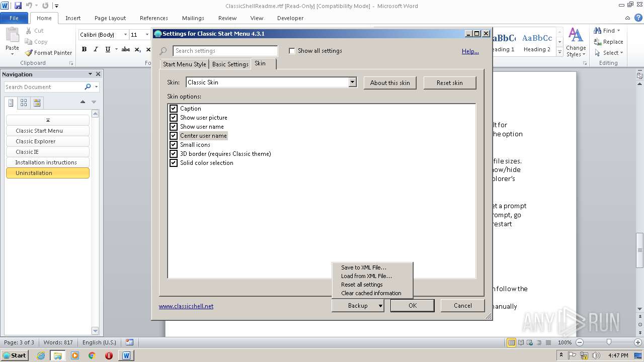
Task: Choose Clear cached information from menu
Action: (x=372, y=293)
